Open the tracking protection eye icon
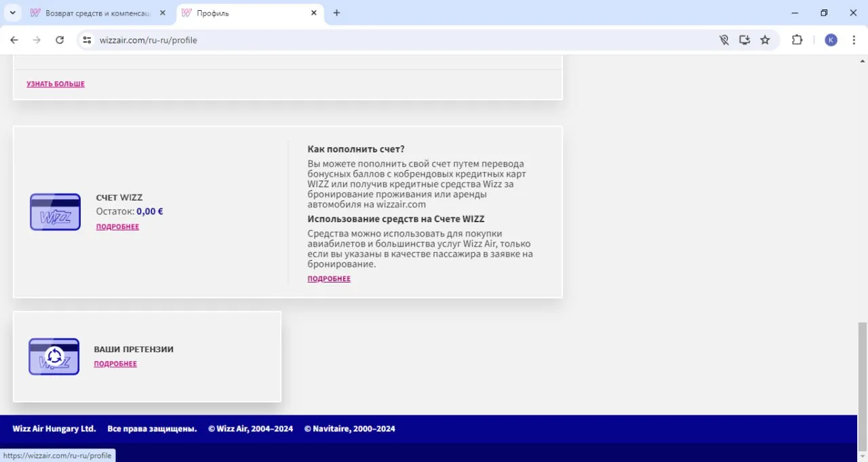Image resolution: width=868 pixels, height=462 pixels. pyautogui.click(x=724, y=40)
